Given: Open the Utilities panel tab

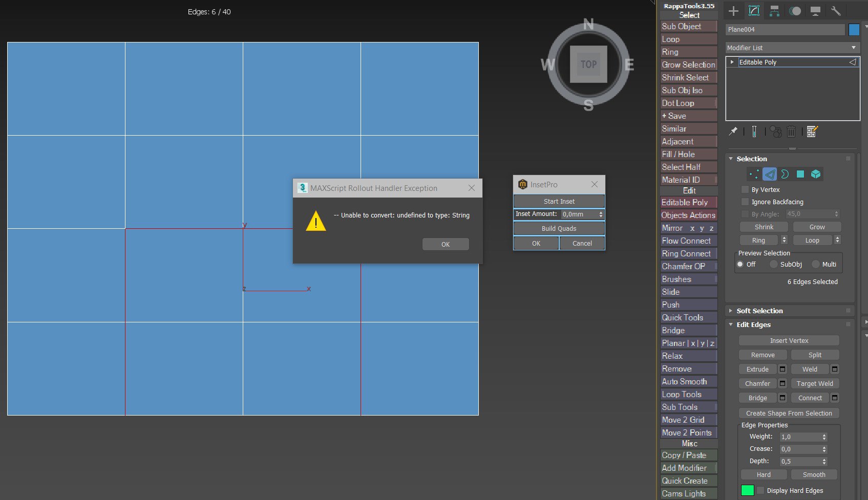Looking at the screenshot, I should pos(836,11).
